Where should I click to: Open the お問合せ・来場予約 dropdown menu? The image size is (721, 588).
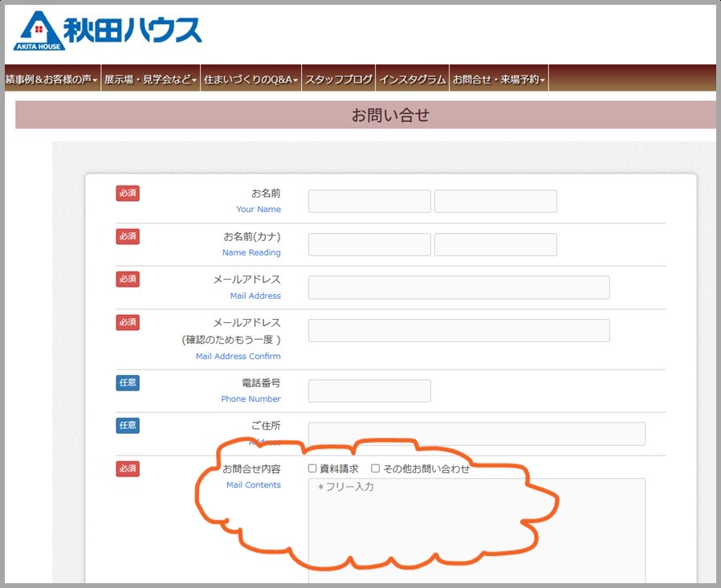[499, 79]
